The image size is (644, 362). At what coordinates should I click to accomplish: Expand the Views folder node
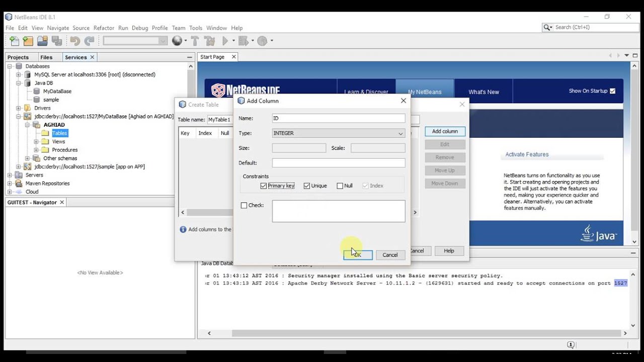(x=36, y=141)
